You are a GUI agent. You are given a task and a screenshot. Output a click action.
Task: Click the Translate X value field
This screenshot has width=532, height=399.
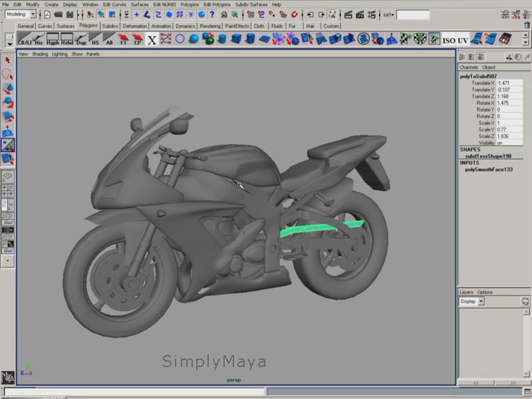tap(509, 82)
